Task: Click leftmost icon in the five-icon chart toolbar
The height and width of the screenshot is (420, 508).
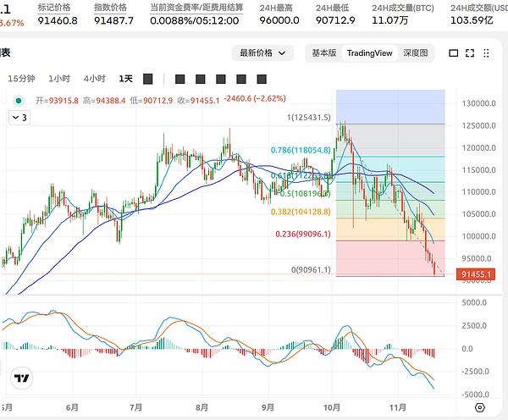Action: click(179, 79)
